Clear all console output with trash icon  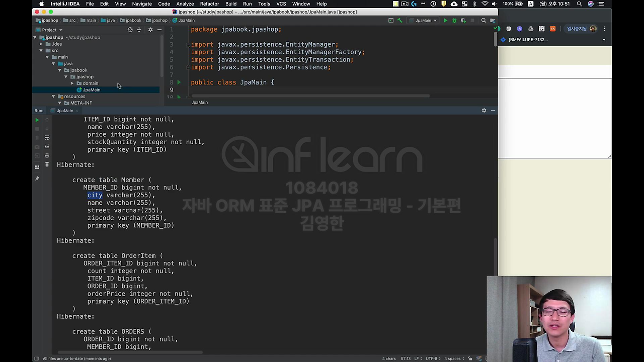click(x=47, y=164)
